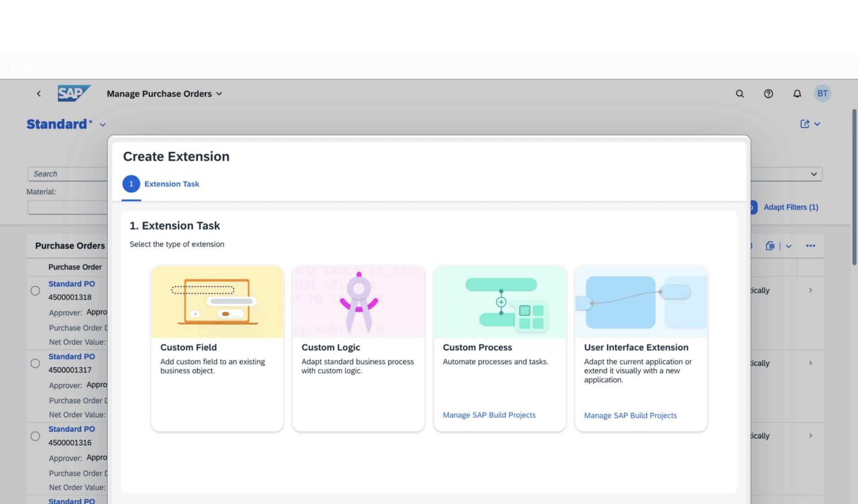Open Manage SAP Build Projects under Custom Process
This screenshot has width=858, height=504.
489,415
